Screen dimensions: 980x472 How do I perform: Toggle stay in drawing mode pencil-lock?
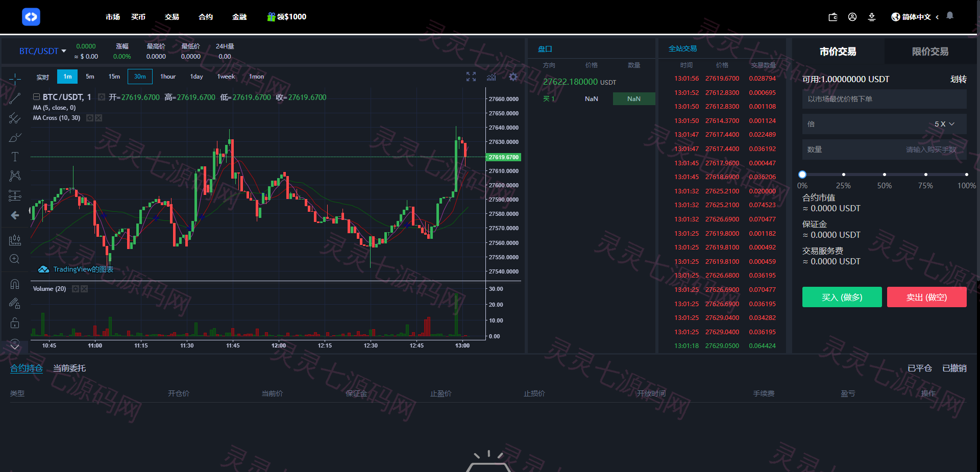tap(15, 303)
